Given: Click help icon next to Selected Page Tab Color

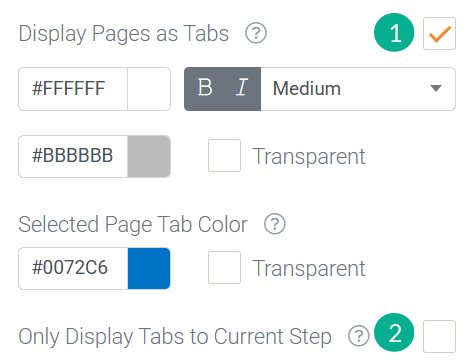Looking at the screenshot, I should [275, 224].
